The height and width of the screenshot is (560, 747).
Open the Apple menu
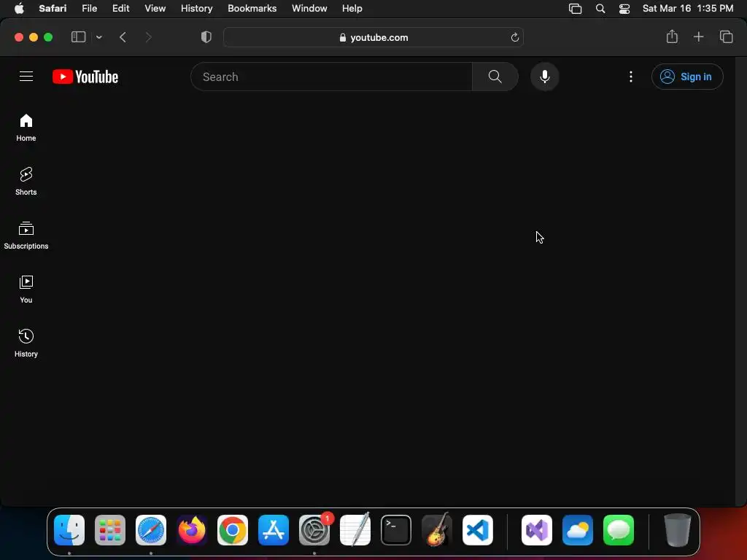pyautogui.click(x=19, y=8)
